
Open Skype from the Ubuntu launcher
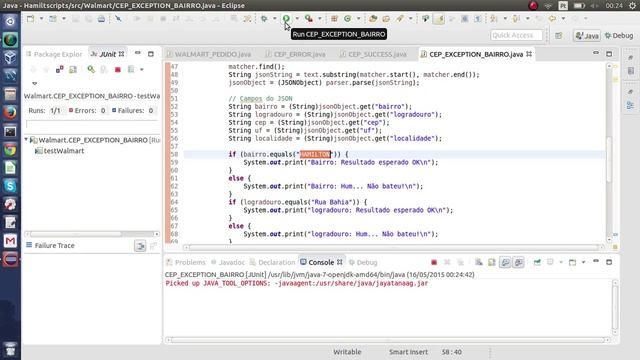pyautogui.click(x=10, y=186)
